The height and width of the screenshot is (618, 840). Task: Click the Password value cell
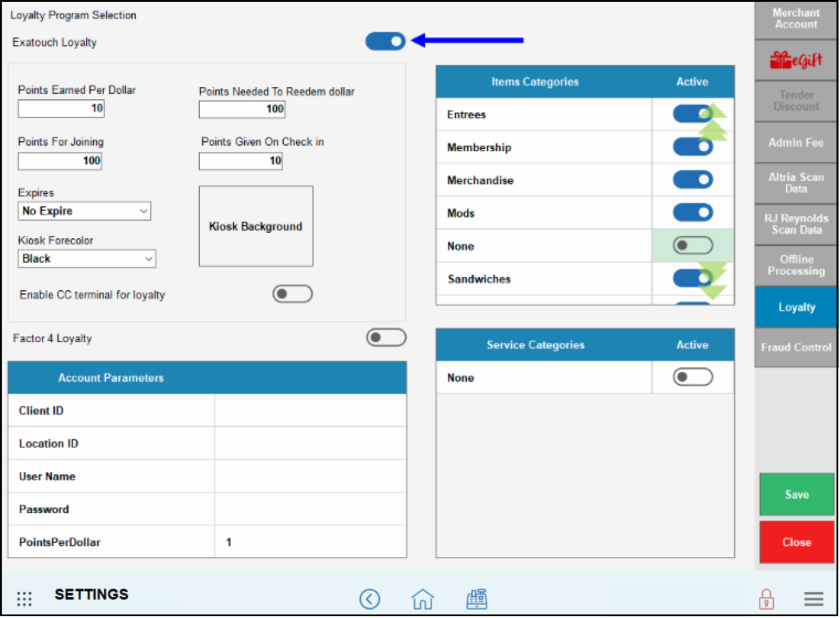(310, 509)
